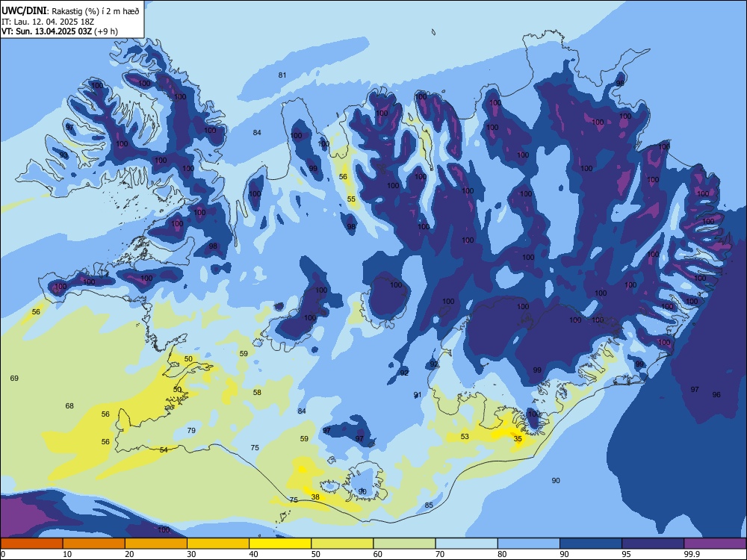The height and width of the screenshot is (560, 747).
Task: Click the '53' humidity value in the southeast
Action: [465, 436]
